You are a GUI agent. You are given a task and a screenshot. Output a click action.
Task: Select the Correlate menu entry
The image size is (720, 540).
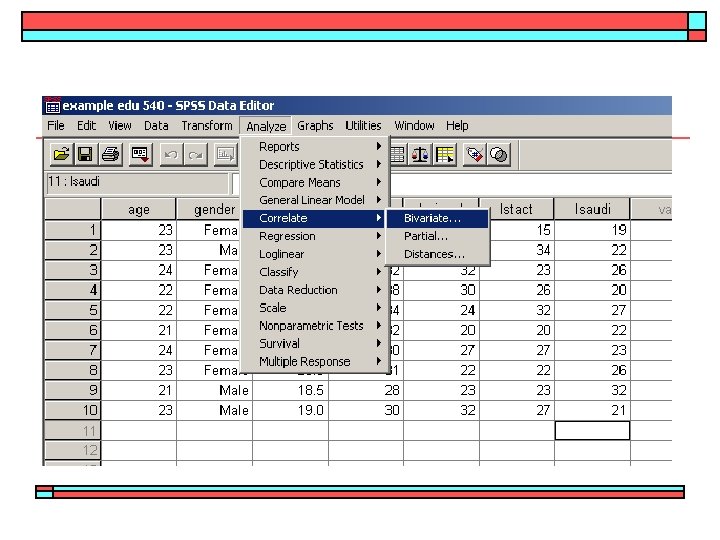point(315,218)
